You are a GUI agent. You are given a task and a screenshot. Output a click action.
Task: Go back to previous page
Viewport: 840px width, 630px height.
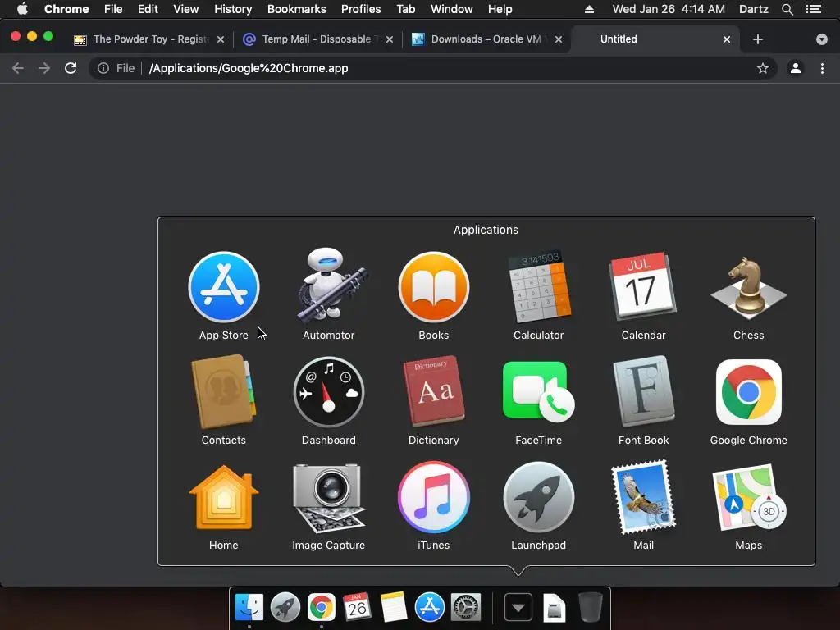18,68
